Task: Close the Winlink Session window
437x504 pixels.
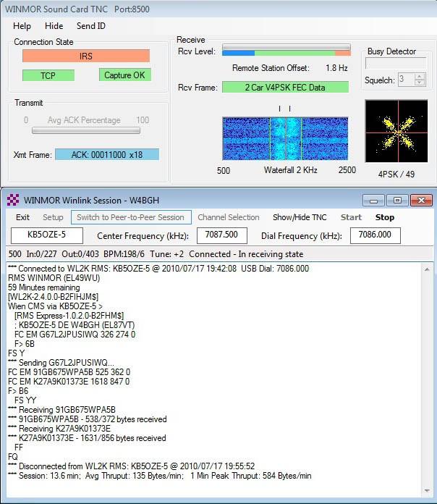Action: tap(421, 201)
